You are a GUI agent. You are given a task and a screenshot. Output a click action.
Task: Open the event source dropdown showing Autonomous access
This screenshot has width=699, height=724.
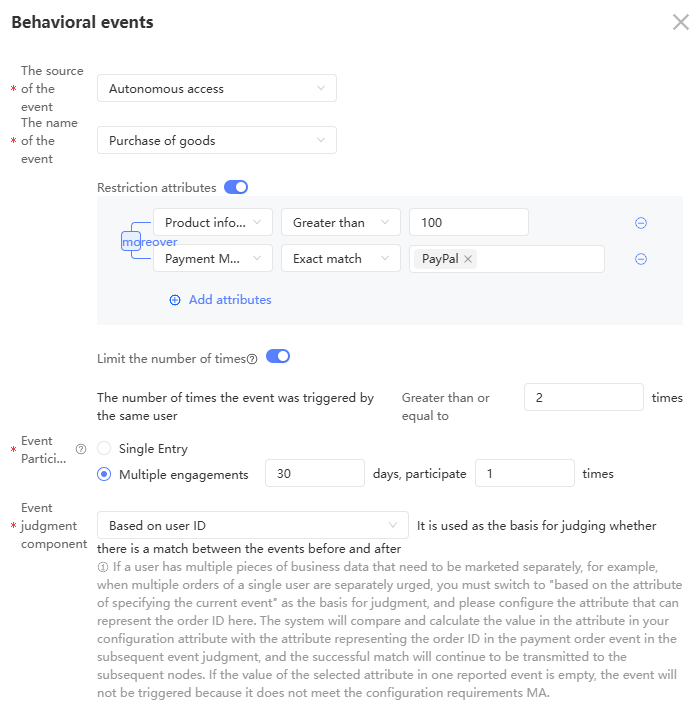coord(217,89)
